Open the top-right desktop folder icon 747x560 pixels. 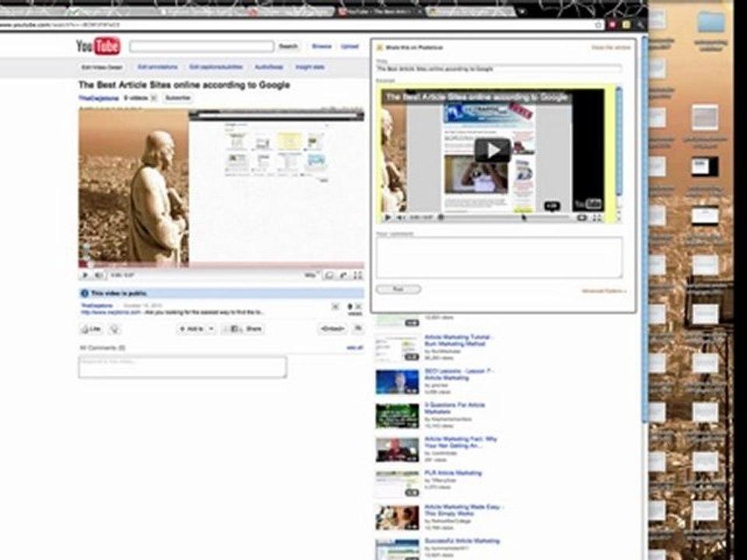(x=710, y=22)
